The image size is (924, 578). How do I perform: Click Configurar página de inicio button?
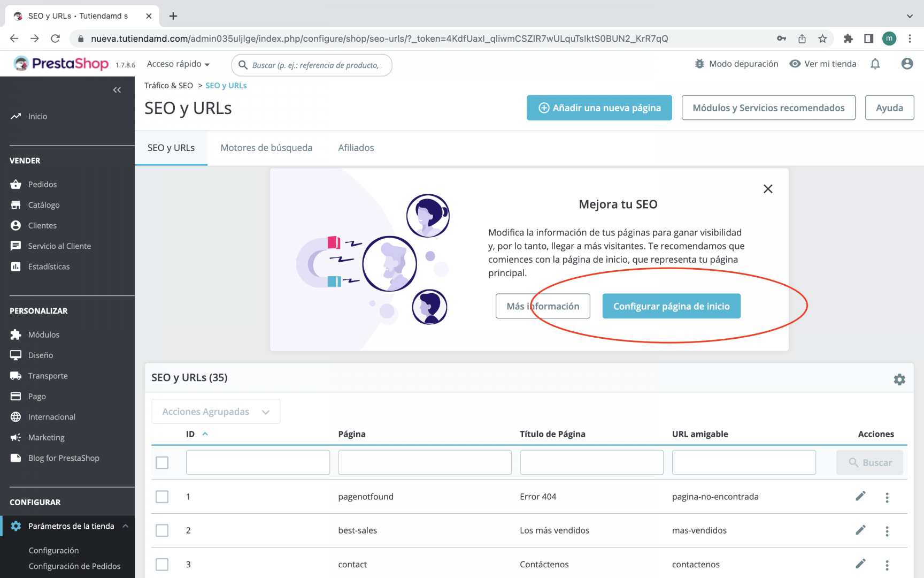click(671, 306)
